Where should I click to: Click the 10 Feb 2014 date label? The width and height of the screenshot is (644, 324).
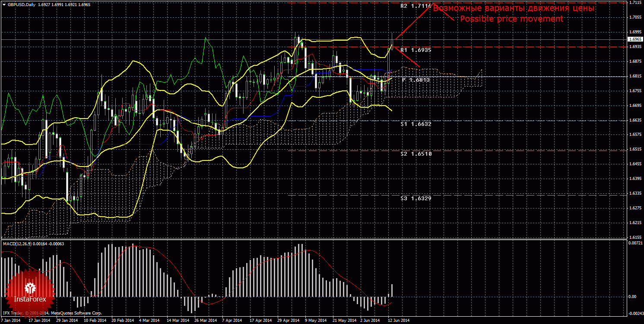coord(95,321)
